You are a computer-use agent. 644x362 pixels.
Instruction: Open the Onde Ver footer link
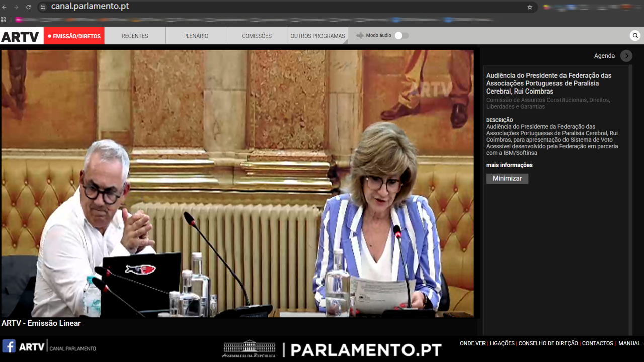click(x=472, y=344)
